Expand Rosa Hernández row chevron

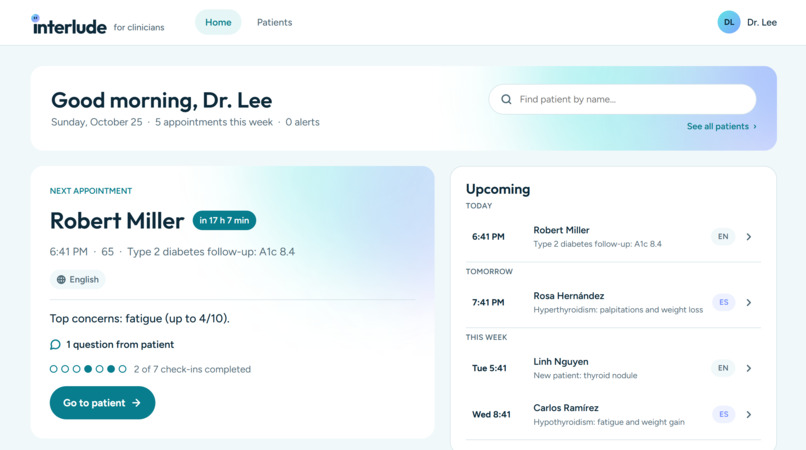click(x=749, y=302)
